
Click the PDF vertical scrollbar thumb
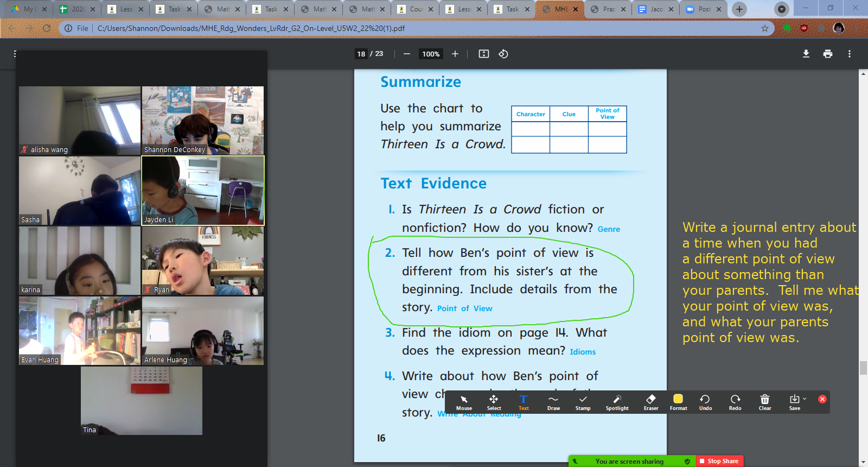point(863,368)
